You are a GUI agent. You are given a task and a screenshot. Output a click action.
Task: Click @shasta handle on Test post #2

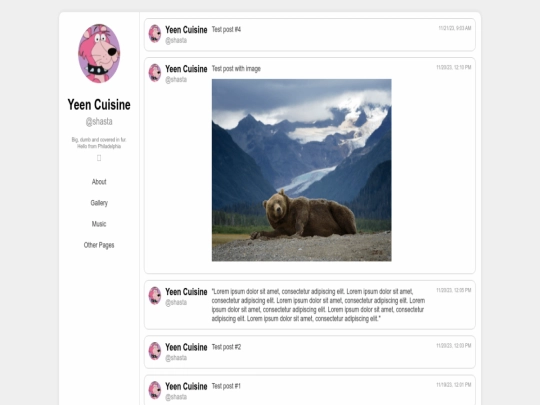point(176,358)
